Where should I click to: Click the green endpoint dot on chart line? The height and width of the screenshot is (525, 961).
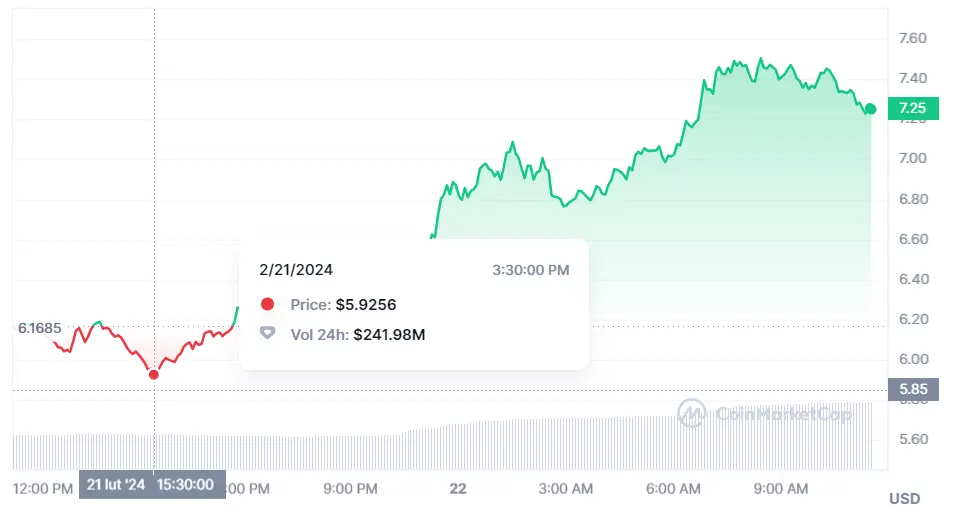click(x=871, y=109)
